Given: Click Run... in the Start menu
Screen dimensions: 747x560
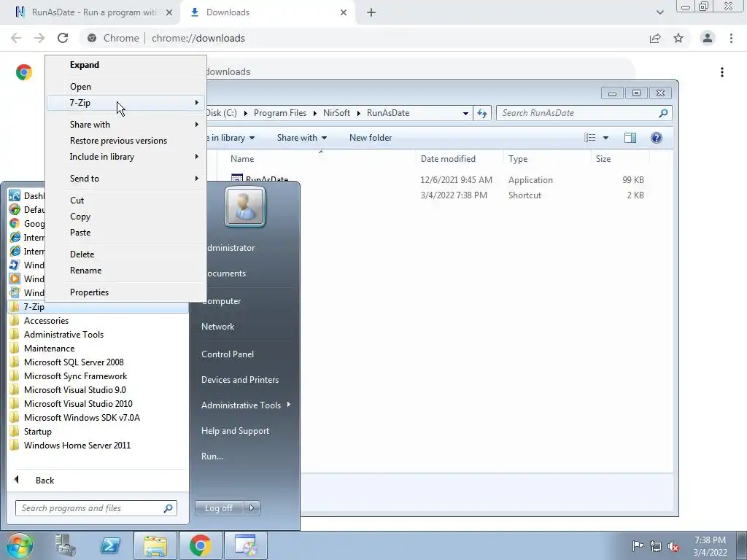Looking at the screenshot, I should (x=212, y=456).
